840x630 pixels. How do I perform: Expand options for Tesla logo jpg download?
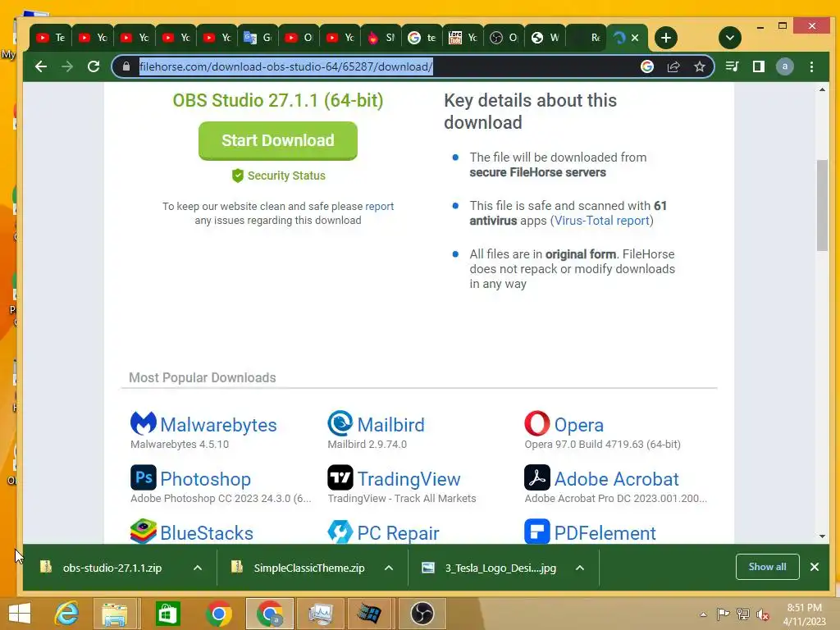(x=580, y=568)
